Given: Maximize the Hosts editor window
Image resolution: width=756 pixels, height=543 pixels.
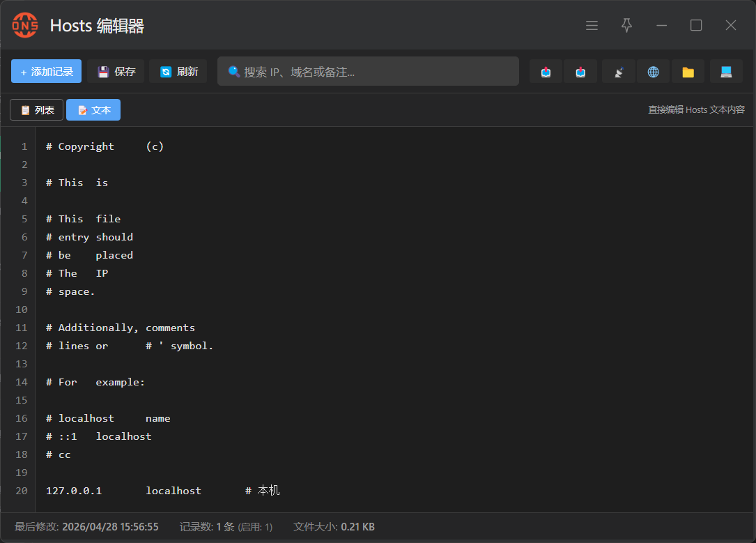Looking at the screenshot, I should [695, 26].
